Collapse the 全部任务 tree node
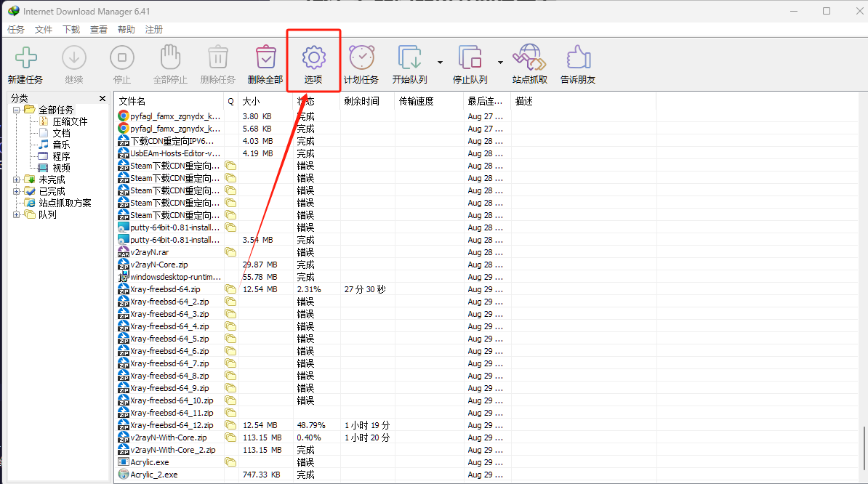The height and width of the screenshot is (484, 868). (x=17, y=110)
